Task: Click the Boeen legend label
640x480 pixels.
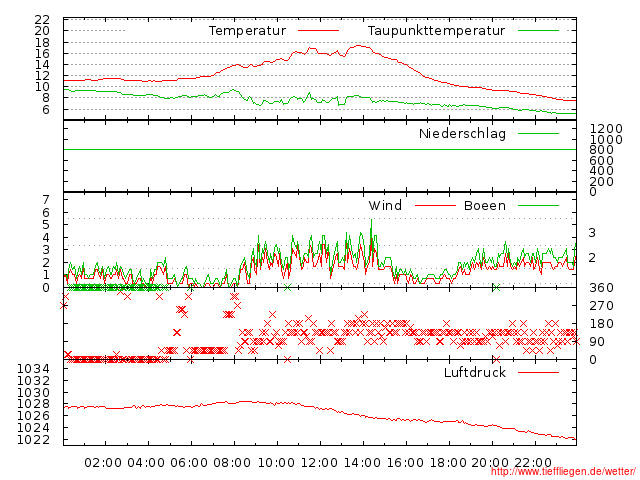Action: pos(485,205)
